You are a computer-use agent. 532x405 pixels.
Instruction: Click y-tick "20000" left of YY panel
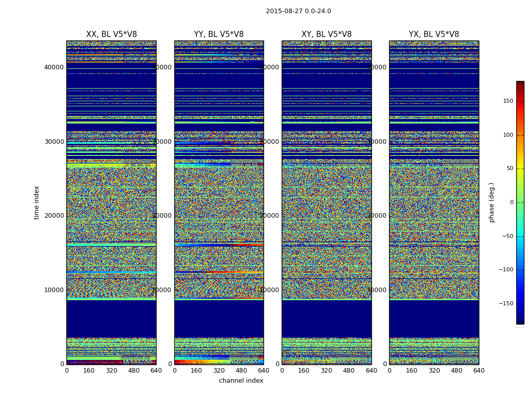pyautogui.click(x=162, y=216)
